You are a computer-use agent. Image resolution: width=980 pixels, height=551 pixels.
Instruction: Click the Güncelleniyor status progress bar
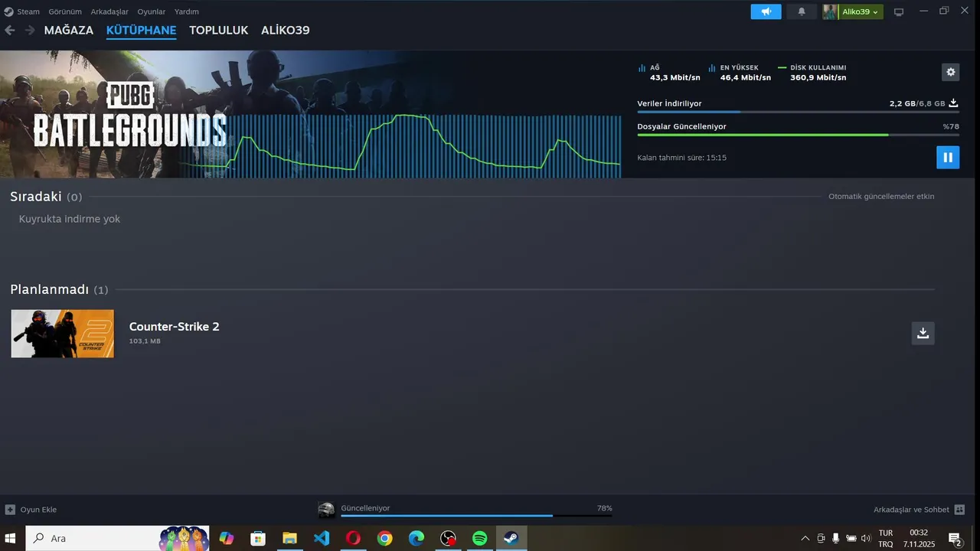pos(476,515)
